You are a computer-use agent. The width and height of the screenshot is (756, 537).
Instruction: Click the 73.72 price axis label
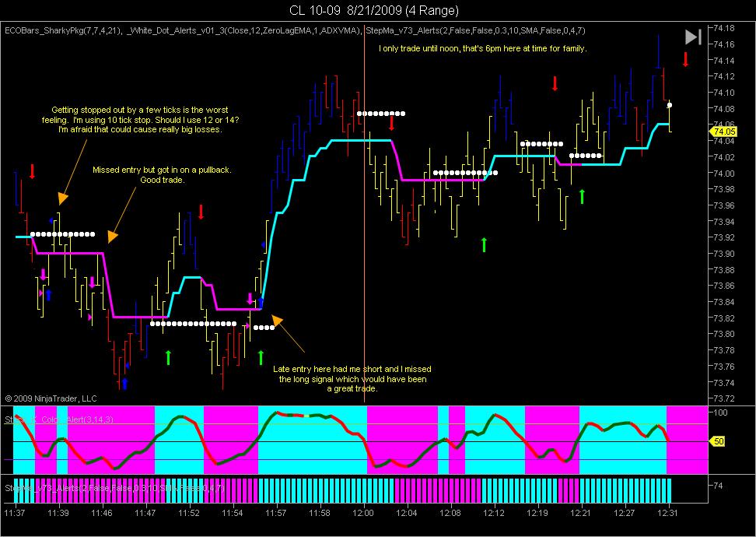click(724, 398)
